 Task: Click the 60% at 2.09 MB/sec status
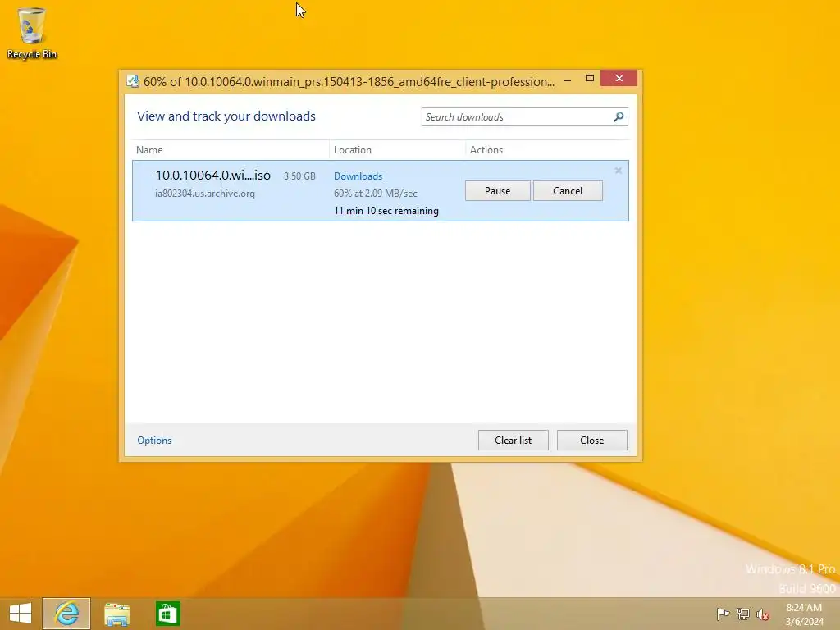[375, 194]
